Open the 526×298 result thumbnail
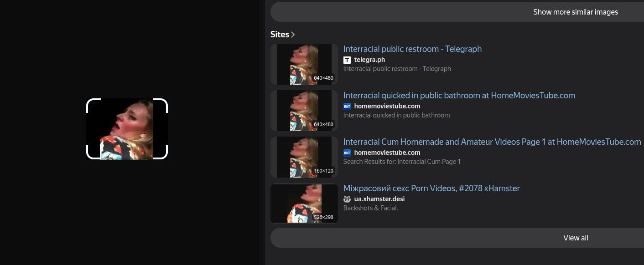The width and height of the screenshot is (644, 265). tap(304, 204)
